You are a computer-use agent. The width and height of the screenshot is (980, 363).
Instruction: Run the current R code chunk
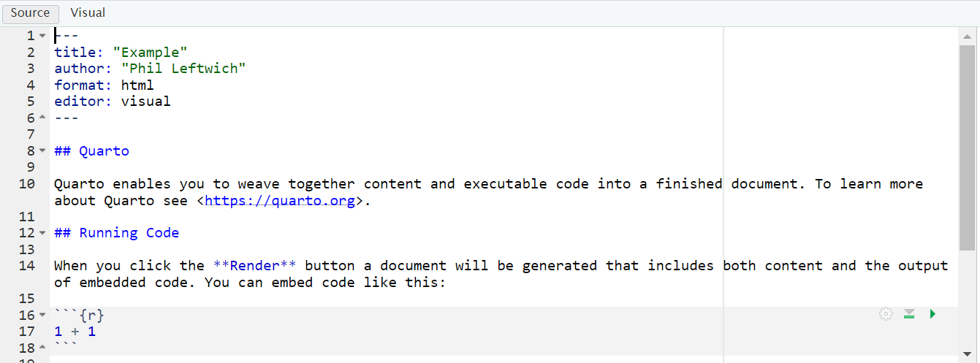click(x=932, y=314)
